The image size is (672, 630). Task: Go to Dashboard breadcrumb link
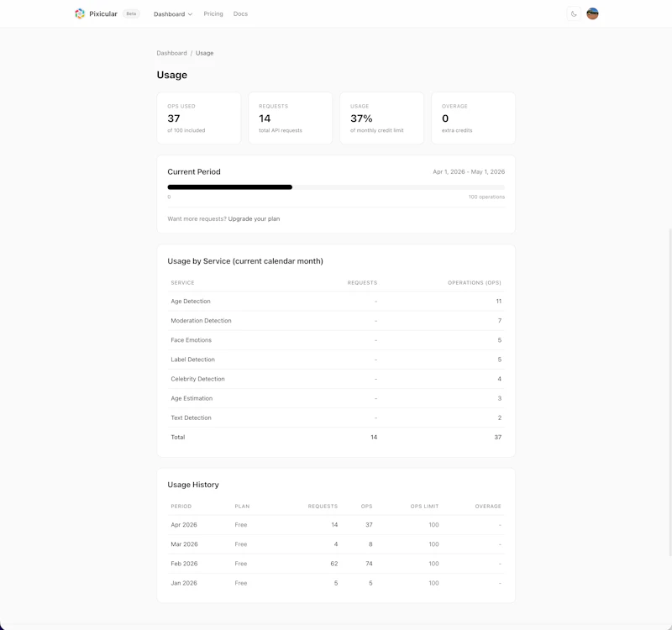pyautogui.click(x=171, y=53)
